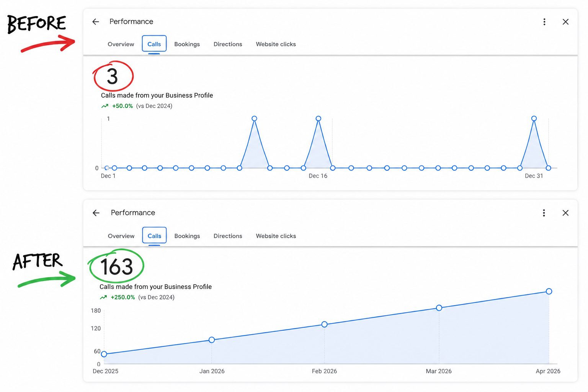The width and height of the screenshot is (588, 392).
Task: Click the total calls number 163
Action: pos(116,266)
